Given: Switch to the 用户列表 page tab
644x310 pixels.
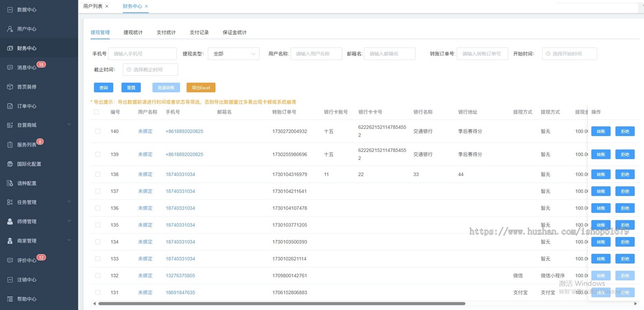Looking at the screenshot, I should 93,6.
